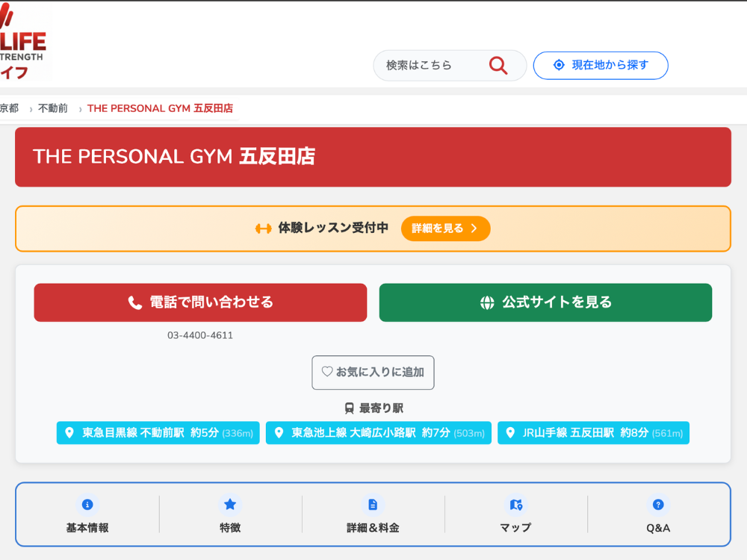Click map pin on 五反田駅 tag
Image resolution: width=747 pixels, height=560 pixels.
[510, 432]
